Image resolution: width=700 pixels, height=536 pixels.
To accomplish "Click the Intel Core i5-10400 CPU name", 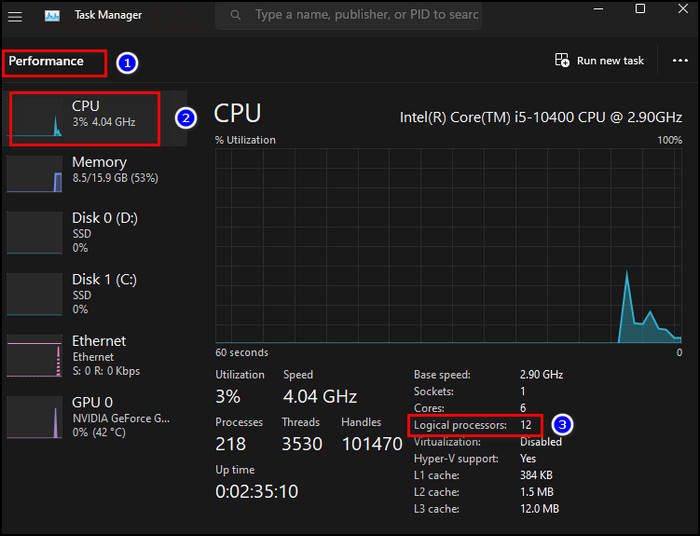I will 540,117.
